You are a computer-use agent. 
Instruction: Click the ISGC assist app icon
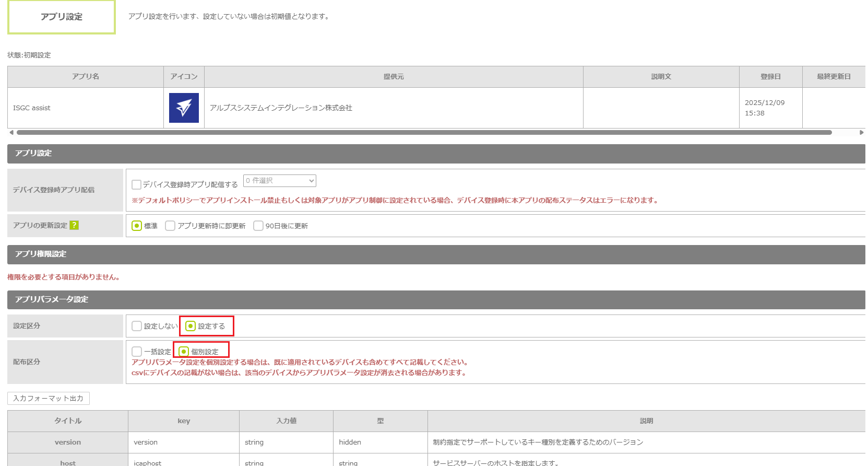(x=184, y=108)
